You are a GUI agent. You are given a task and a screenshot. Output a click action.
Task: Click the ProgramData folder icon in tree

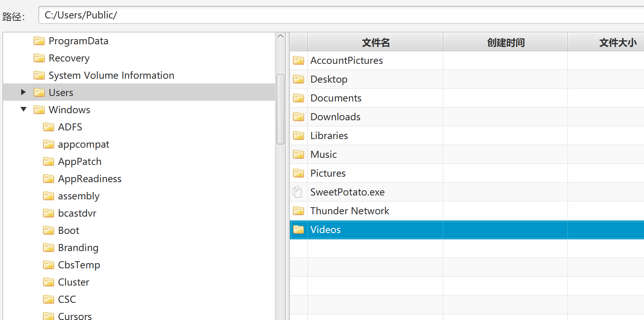point(39,41)
